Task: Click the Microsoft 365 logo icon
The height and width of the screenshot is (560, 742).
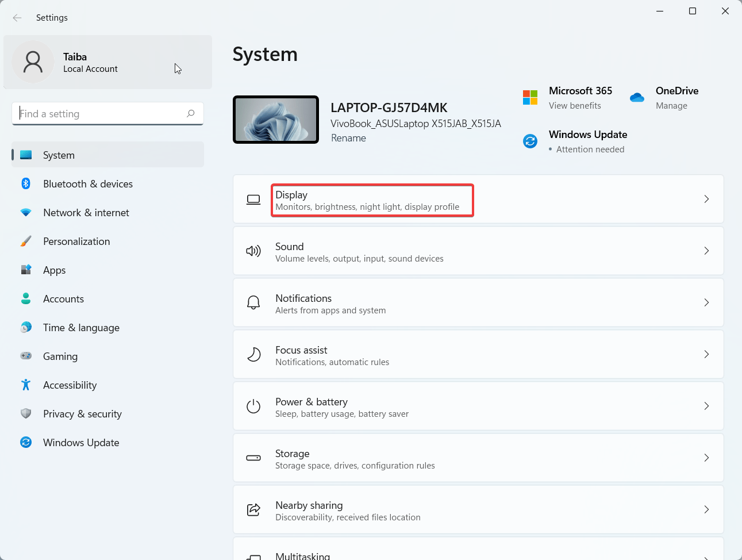Action: tap(530, 97)
